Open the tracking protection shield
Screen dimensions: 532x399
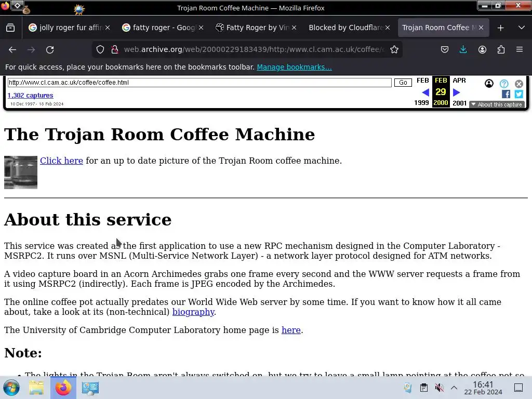pos(100,49)
